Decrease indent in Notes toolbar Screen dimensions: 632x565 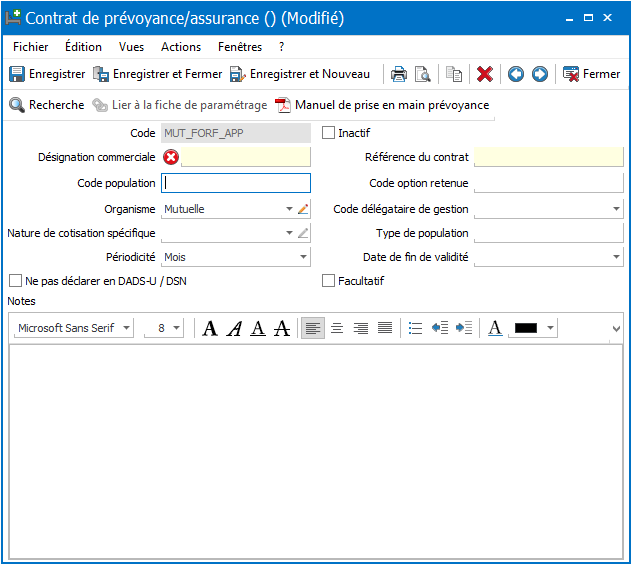coord(440,328)
